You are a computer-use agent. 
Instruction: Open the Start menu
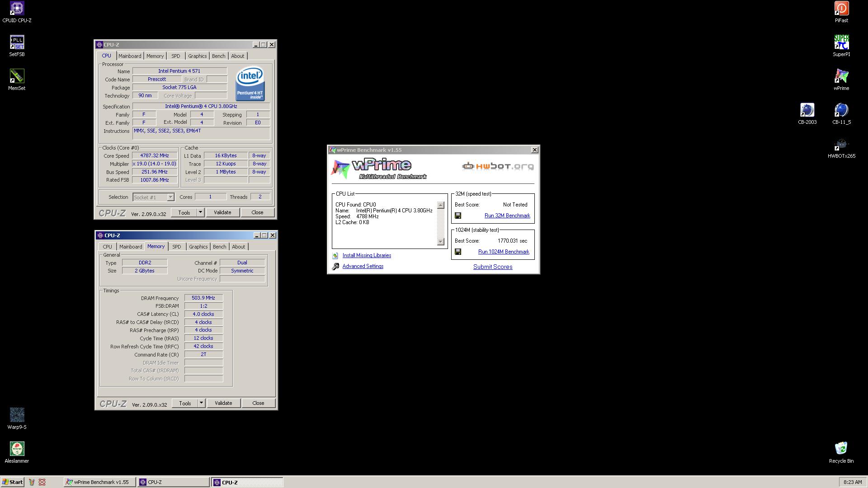click(13, 482)
